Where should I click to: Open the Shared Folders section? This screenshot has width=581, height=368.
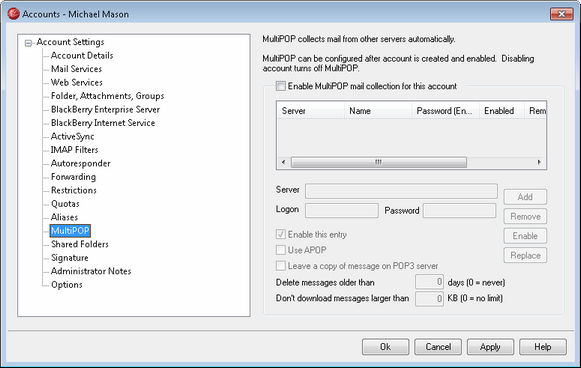coord(80,244)
